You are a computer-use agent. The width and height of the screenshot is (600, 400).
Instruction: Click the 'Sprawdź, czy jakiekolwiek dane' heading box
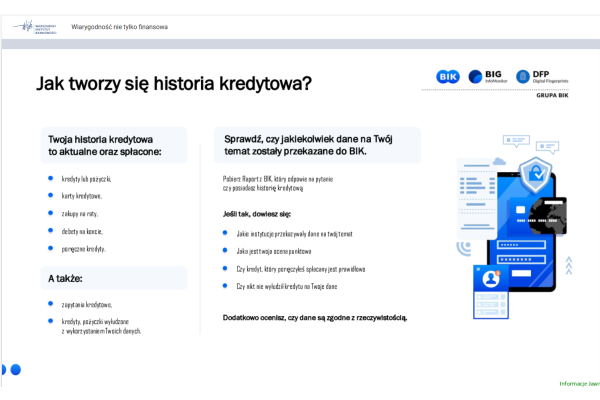316,145
